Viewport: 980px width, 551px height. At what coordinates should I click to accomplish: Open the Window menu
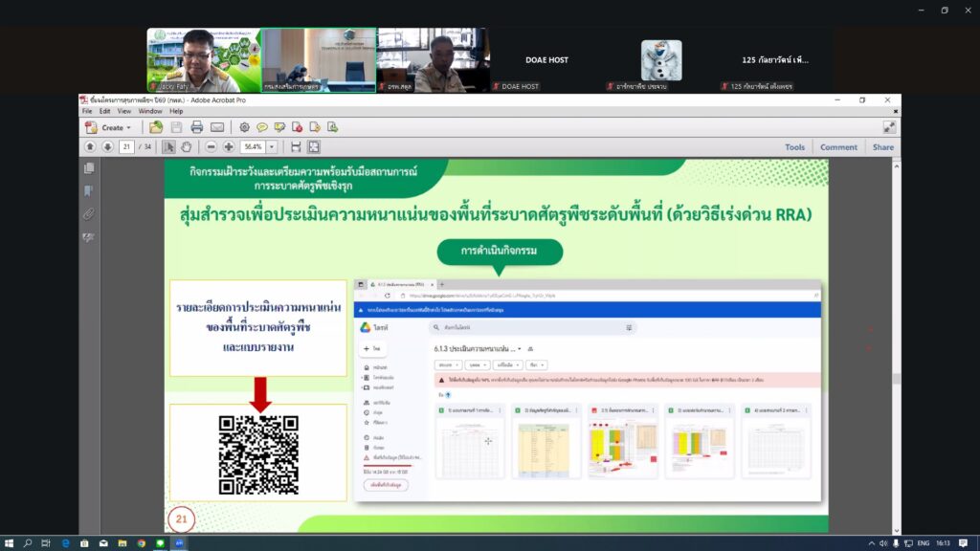(x=150, y=111)
